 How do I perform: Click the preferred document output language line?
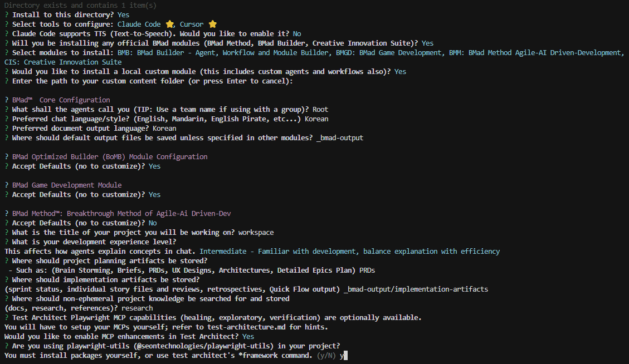(x=90, y=128)
